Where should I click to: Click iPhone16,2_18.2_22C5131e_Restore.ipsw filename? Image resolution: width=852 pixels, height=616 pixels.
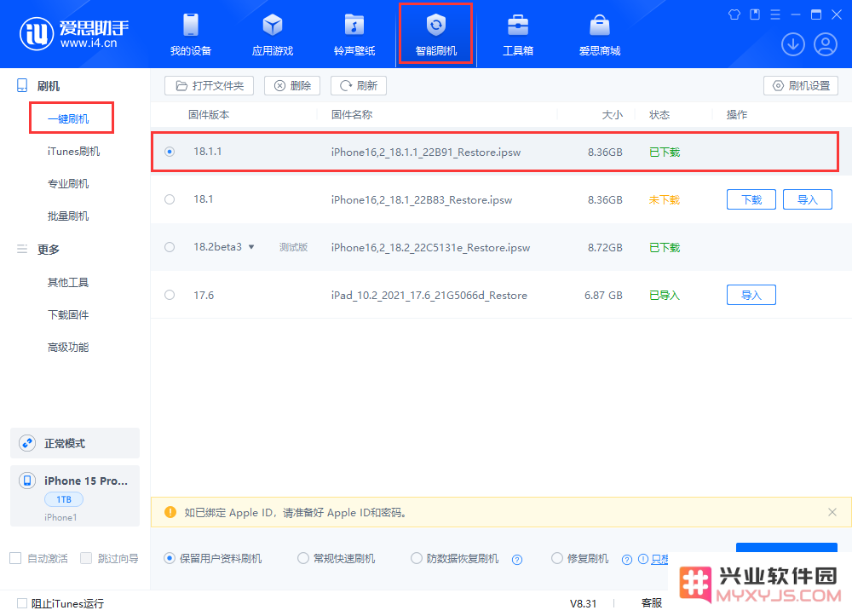click(x=431, y=248)
